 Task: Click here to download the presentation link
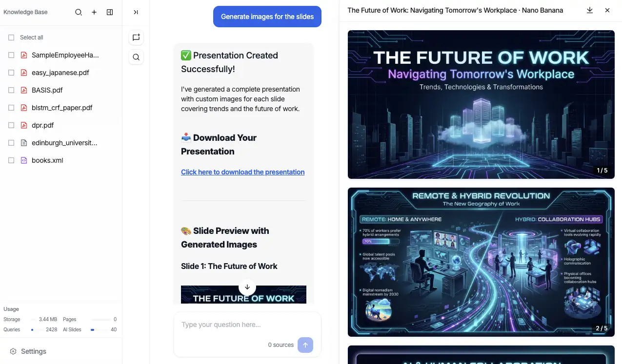[x=242, y=172]
